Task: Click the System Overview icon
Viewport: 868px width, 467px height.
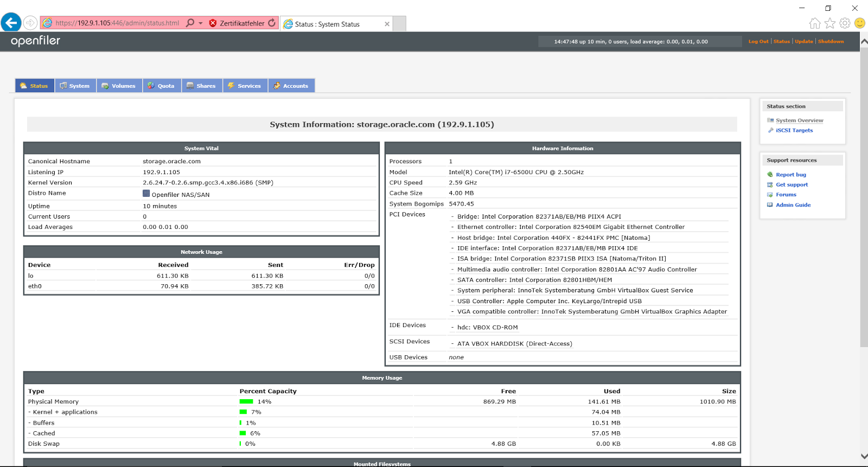Action: [x=770, y=120]
